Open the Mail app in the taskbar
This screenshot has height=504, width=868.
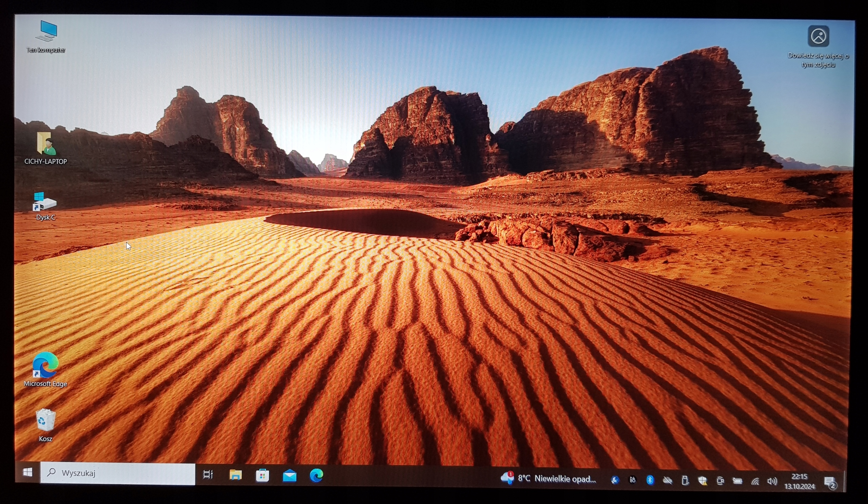289,476
